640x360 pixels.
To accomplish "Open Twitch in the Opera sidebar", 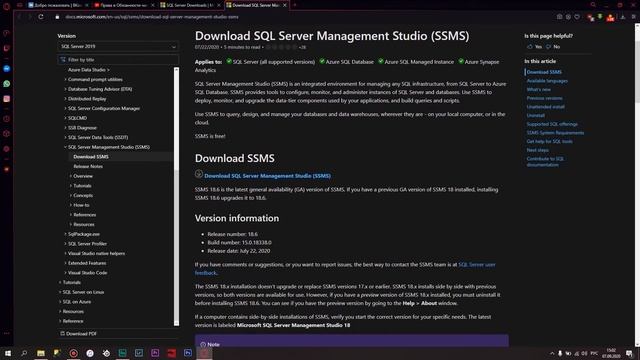I will tap(7, 48).
